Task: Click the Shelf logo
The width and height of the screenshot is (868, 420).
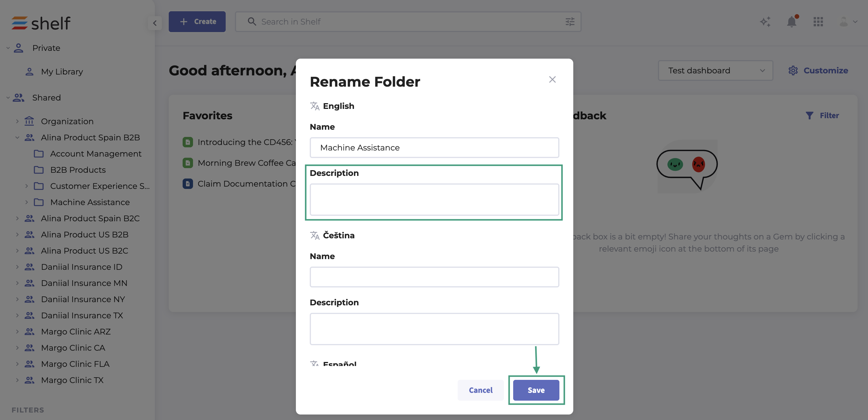Action: (41, 23)
